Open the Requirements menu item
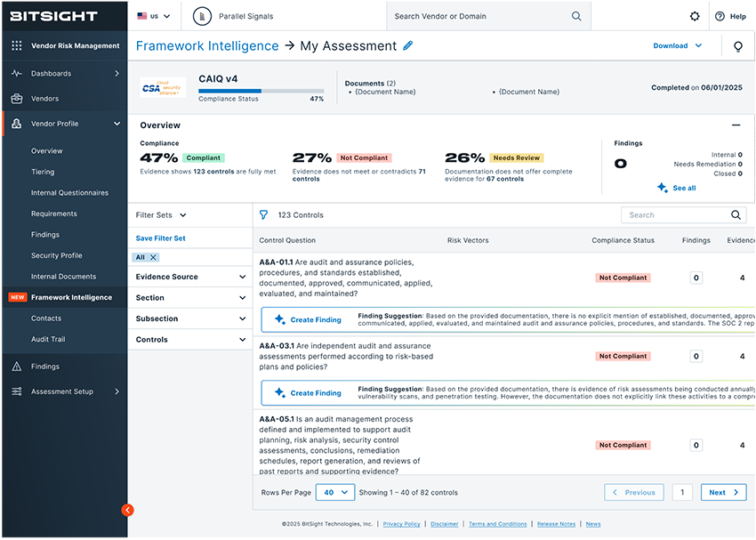Screen dimensions: 756x540 coord(54,214)
